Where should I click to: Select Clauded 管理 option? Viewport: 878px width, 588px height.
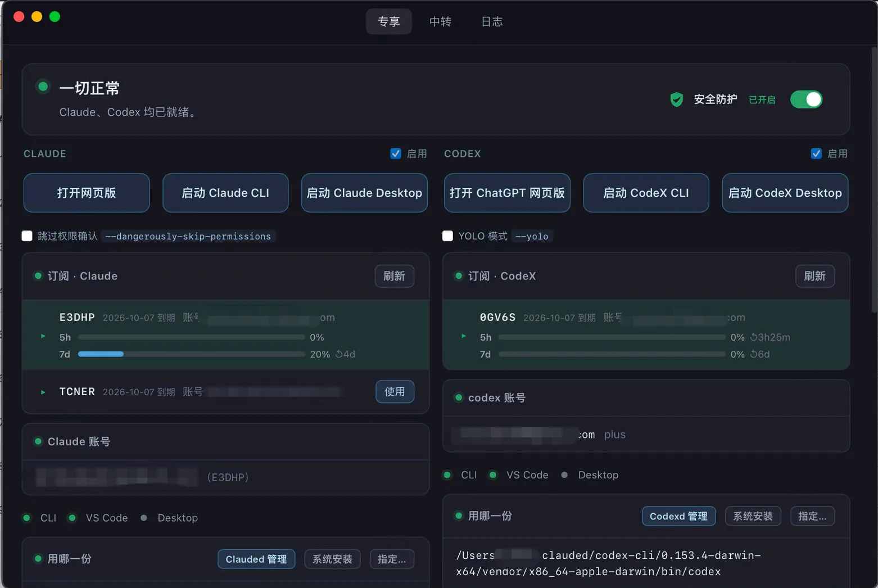(x=256, y=559)
